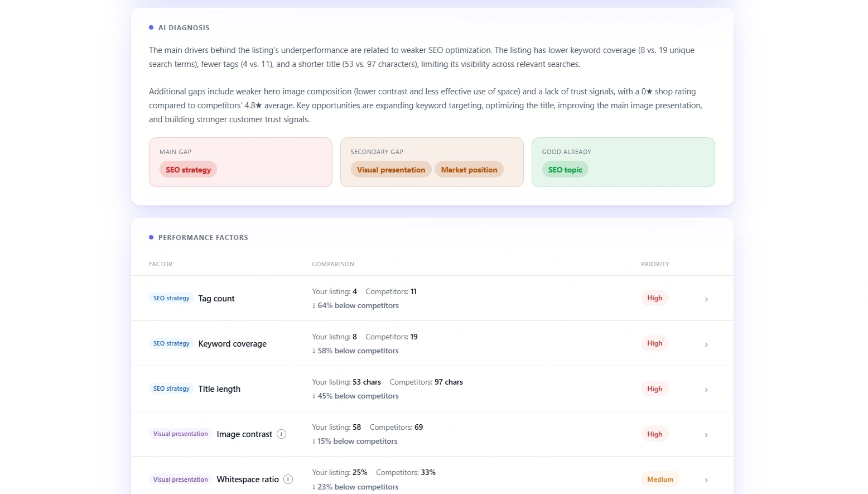Click 'Competitors: 33%' value

pyautogui.click(x=406, y=472)
